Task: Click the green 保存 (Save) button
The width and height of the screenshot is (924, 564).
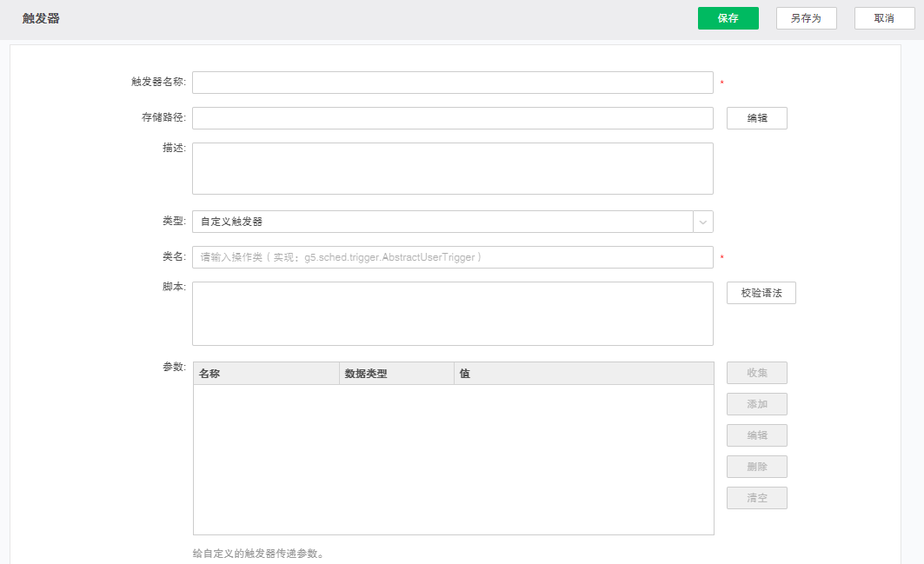Action: point(728,18)
